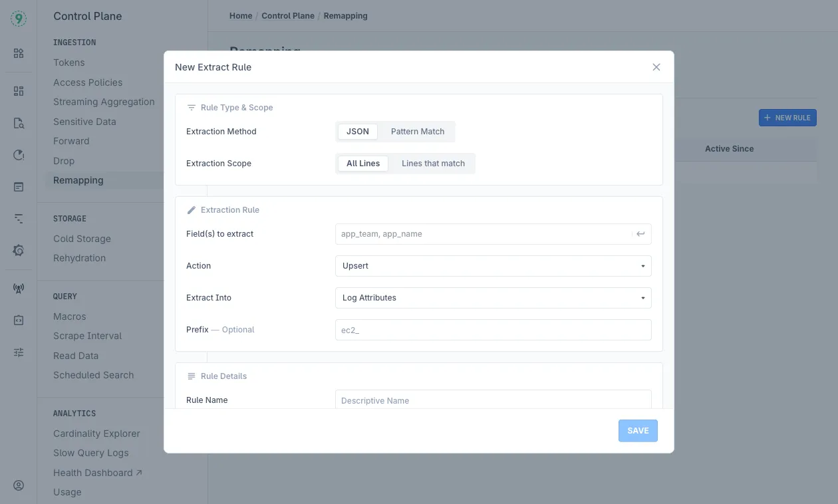Click the Control Plane breadcrumb link
Image resolution: width=838 pixels, height=504 pixels.
(288, 16)
